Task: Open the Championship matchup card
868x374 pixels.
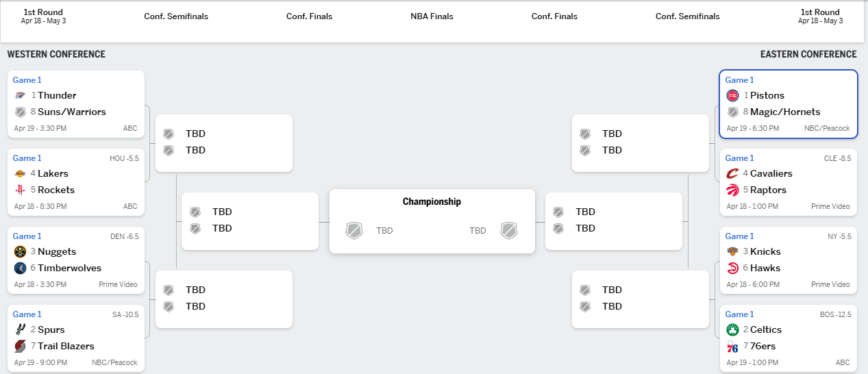Action: pyautogui.click(x=432, y=221)
